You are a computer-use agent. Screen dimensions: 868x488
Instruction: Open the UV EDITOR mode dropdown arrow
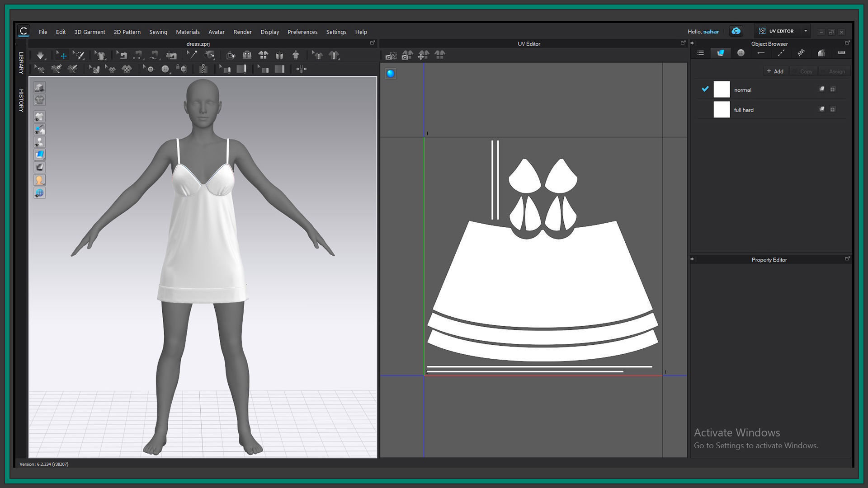coord(806,31)
